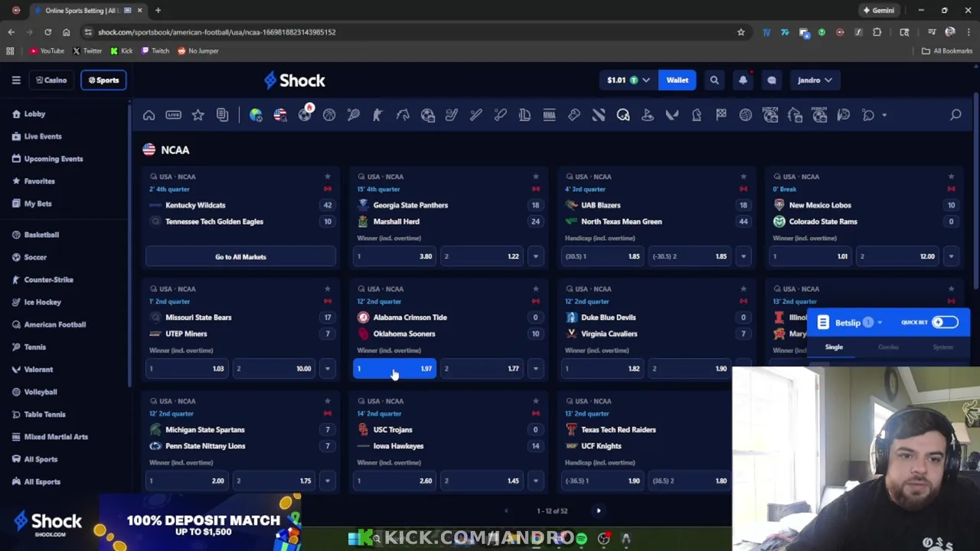Bet on Oklahoma Sooners at 1.77
Image resolution: width=980 pixels, height=551 pixels.
pyautogui.click(x=482, y=369)
